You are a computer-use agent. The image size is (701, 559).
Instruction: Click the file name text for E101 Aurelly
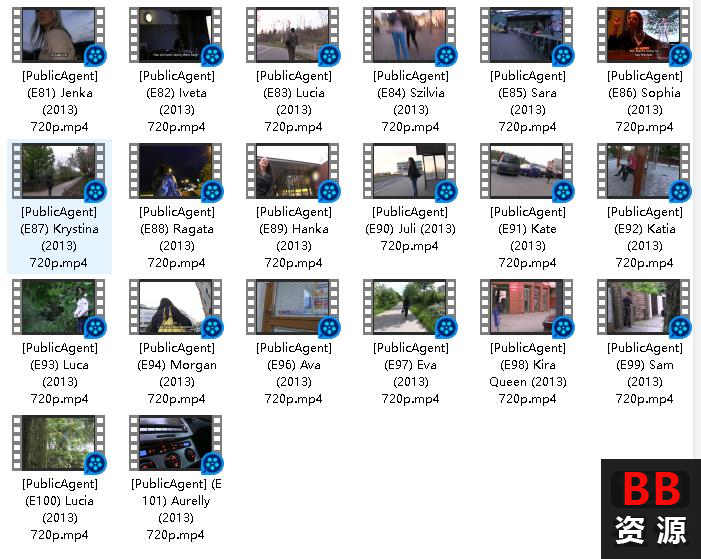176,509
